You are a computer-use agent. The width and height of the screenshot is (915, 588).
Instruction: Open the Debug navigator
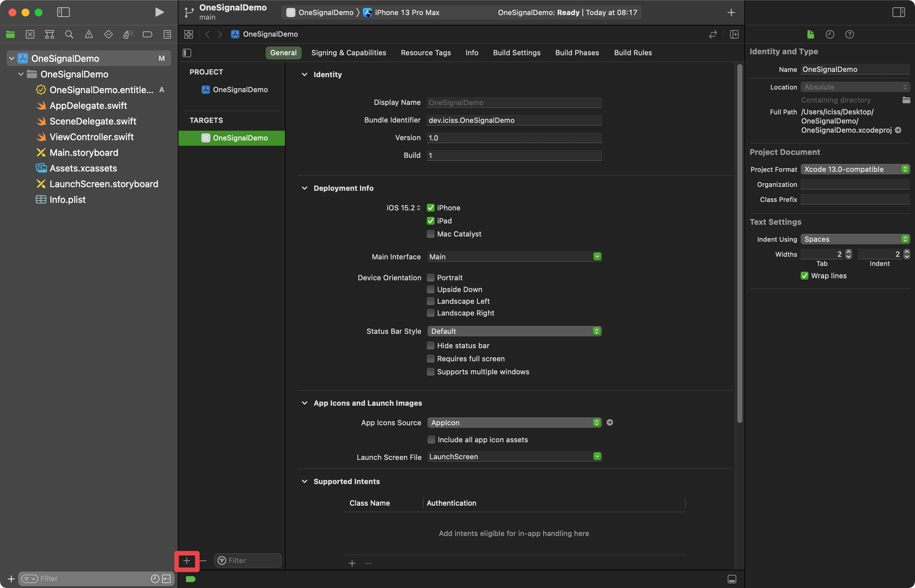click(128, 34)
